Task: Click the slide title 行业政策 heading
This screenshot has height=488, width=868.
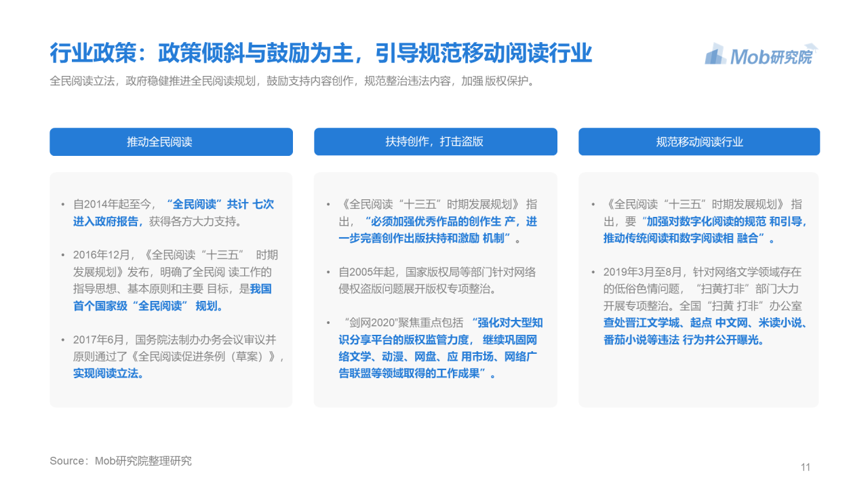Action: coord(321,53)
